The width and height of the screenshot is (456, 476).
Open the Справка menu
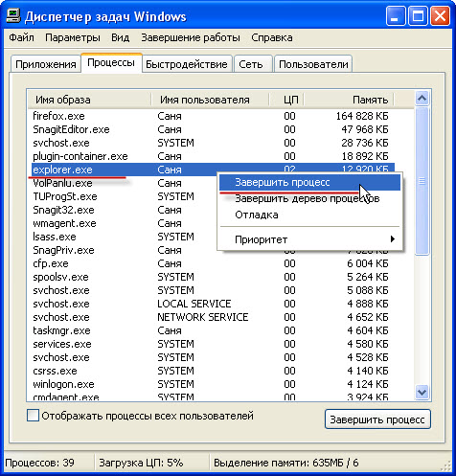272,37
